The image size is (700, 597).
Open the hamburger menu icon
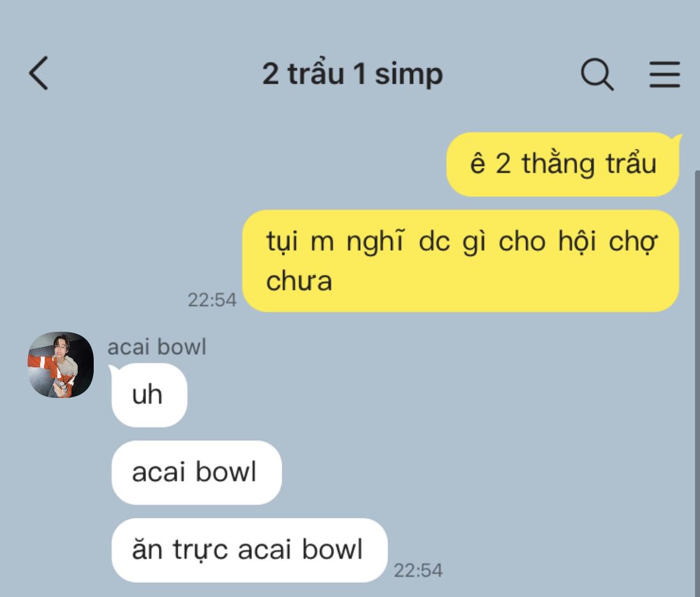pos(665,74)
